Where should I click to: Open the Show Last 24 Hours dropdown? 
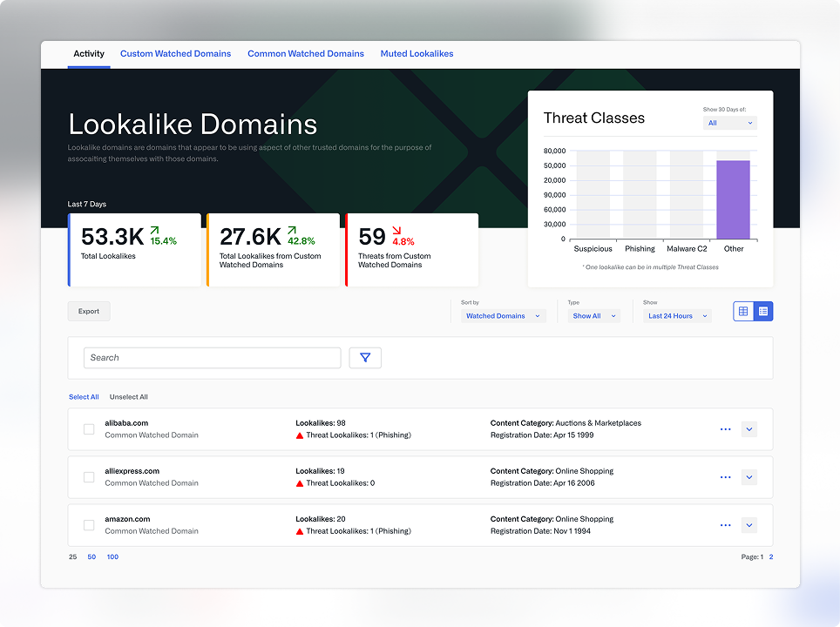[x=677, y=316]
